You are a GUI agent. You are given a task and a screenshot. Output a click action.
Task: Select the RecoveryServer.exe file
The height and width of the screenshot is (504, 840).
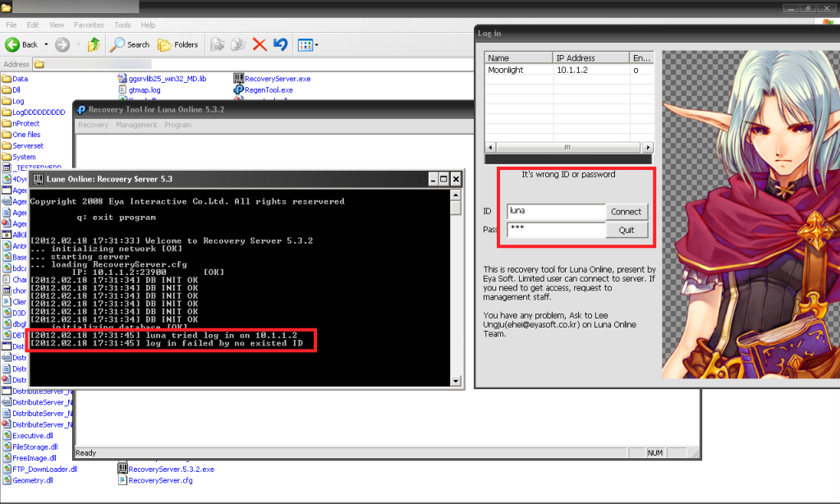[277, 79]
